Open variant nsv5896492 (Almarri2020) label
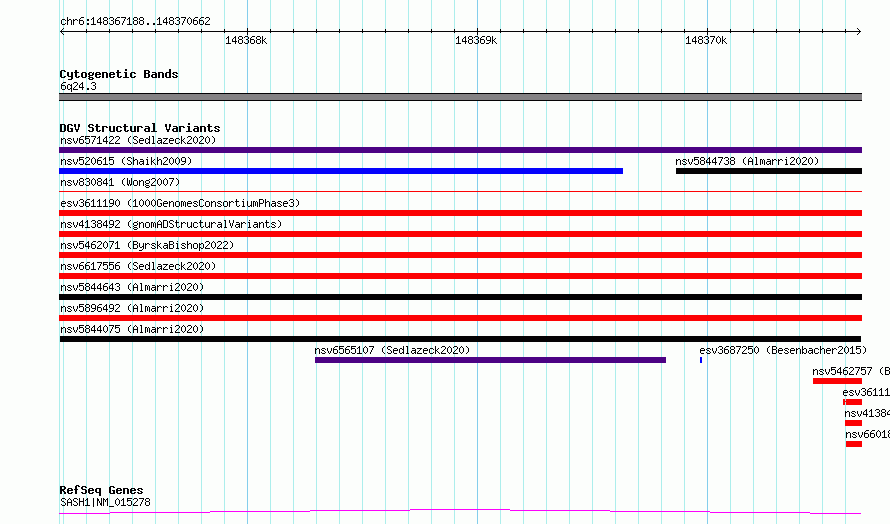890x524 pixels. [132, 308]
